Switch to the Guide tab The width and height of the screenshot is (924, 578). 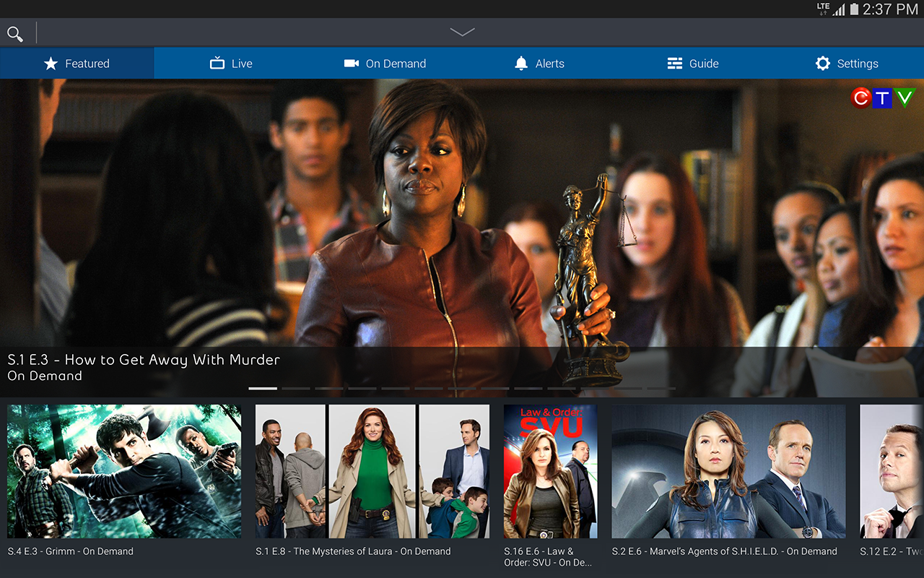(694, 63)
